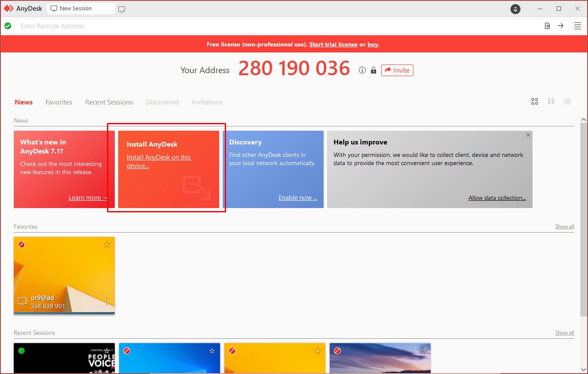Click the buy link in the red banner
The image size is (588, 374).
[x=373, y=44]
